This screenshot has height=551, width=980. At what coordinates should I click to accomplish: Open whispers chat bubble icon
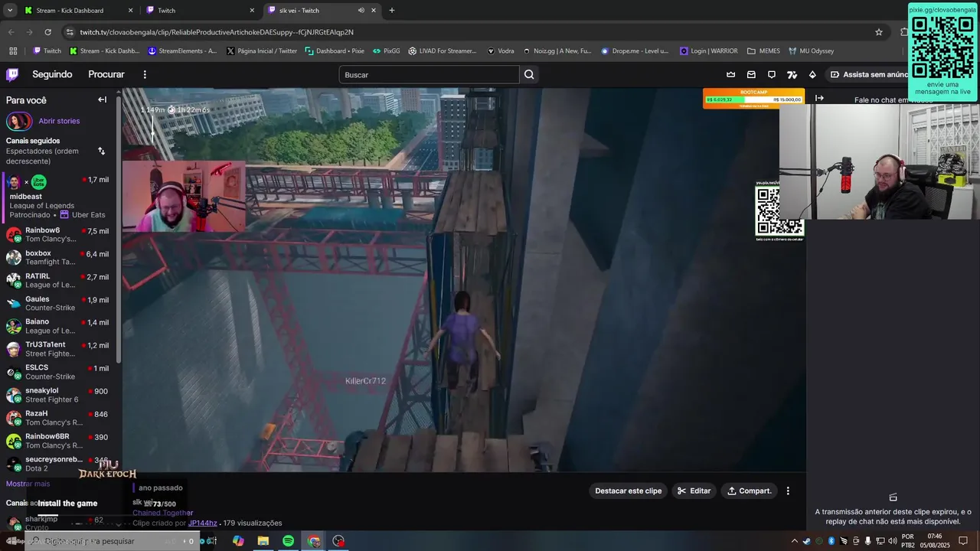coord(772,74)
